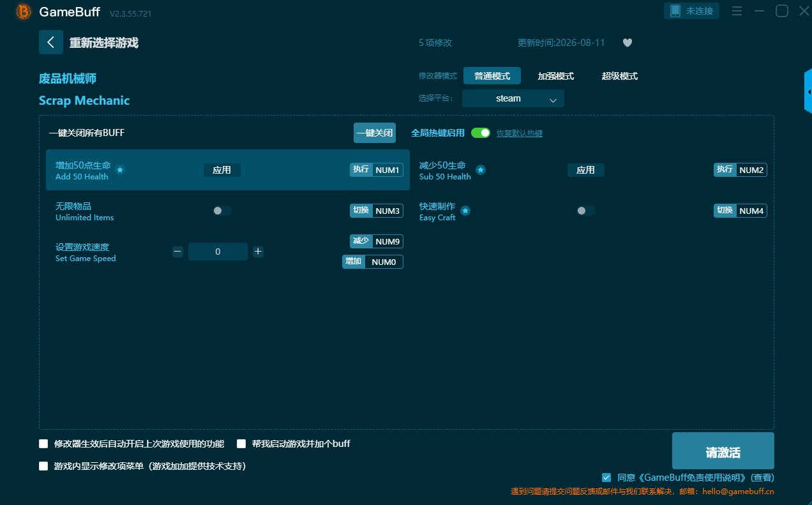Image resolution: width=812 pixels, height=505 pixels.
Task: Click the Set Game Speed label
Action: tap(86, 259)
